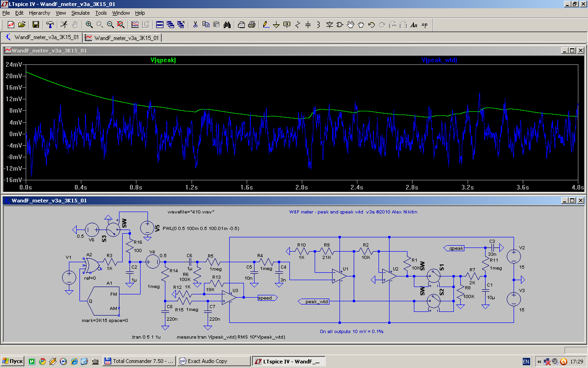588x368 pixels.
Task: Open the Simulate menu
Action: [80, 13]
